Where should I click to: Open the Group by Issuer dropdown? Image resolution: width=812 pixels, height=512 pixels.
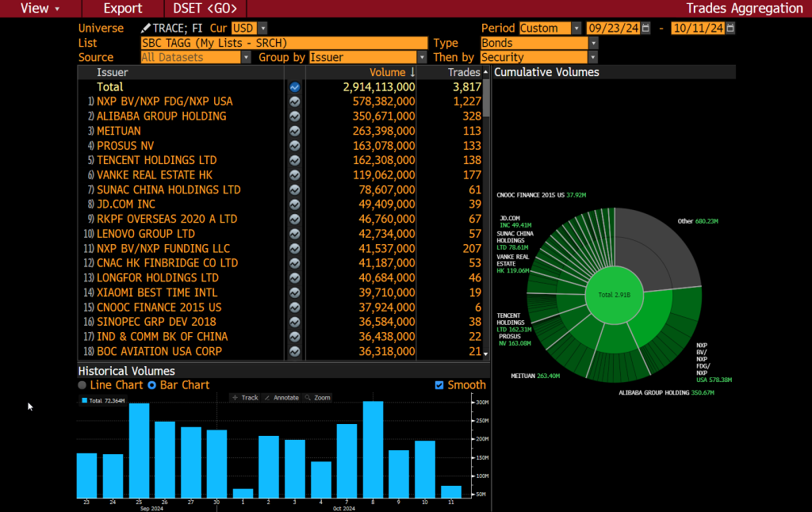tap(422, 58)
